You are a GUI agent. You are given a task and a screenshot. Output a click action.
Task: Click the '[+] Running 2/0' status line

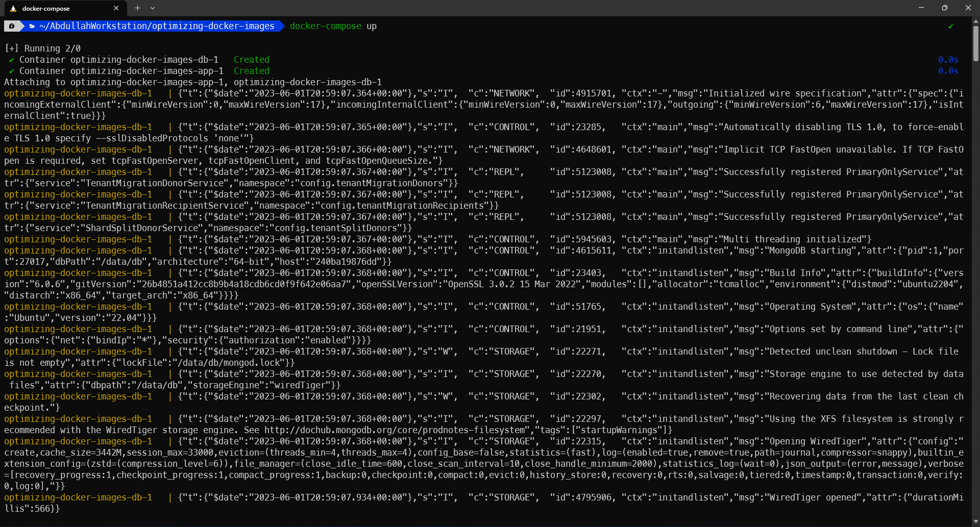tap(43, 48)
